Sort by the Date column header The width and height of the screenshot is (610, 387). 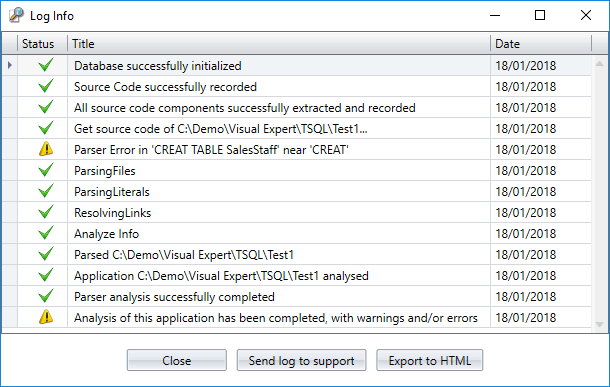pos(541,44)
